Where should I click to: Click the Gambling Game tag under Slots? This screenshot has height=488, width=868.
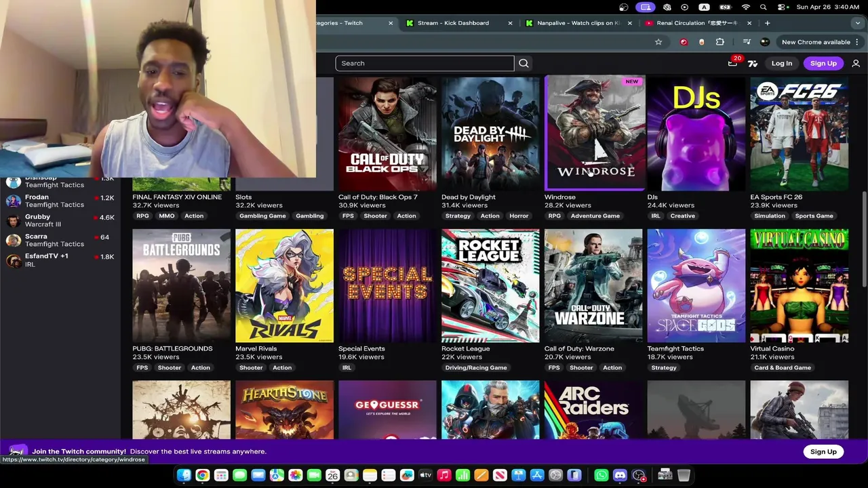(262, 216)
